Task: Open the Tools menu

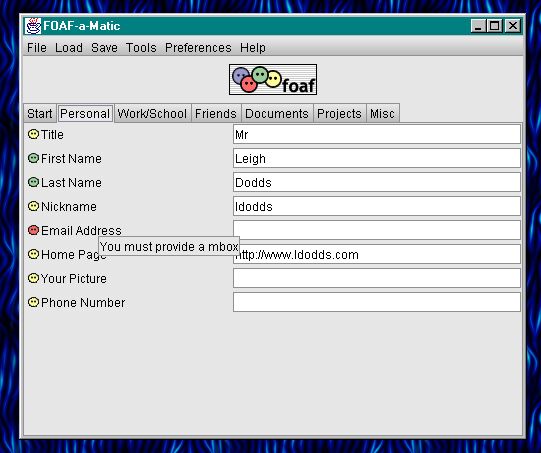Action: [x=141, y=48]
